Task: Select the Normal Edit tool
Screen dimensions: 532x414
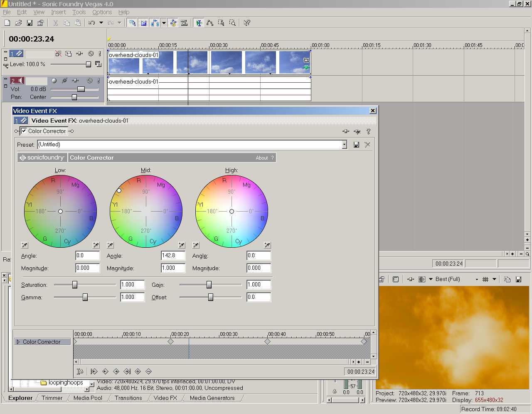Action: coord(199,23)
